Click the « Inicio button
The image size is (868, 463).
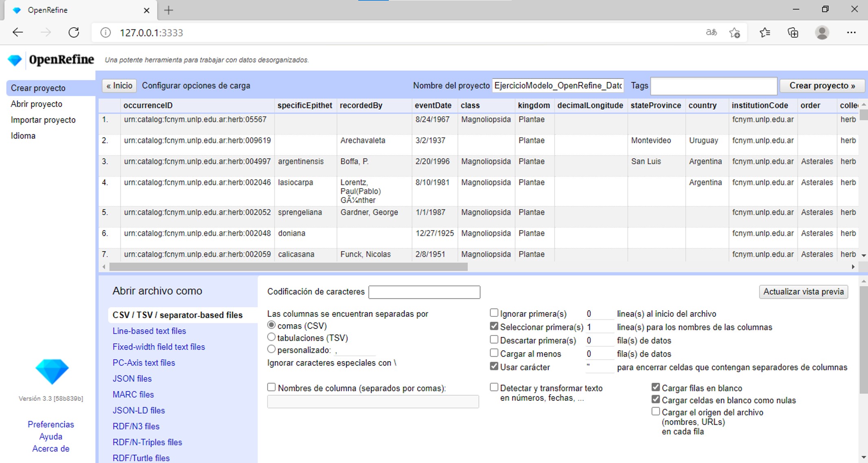click(x=119, y=86)
